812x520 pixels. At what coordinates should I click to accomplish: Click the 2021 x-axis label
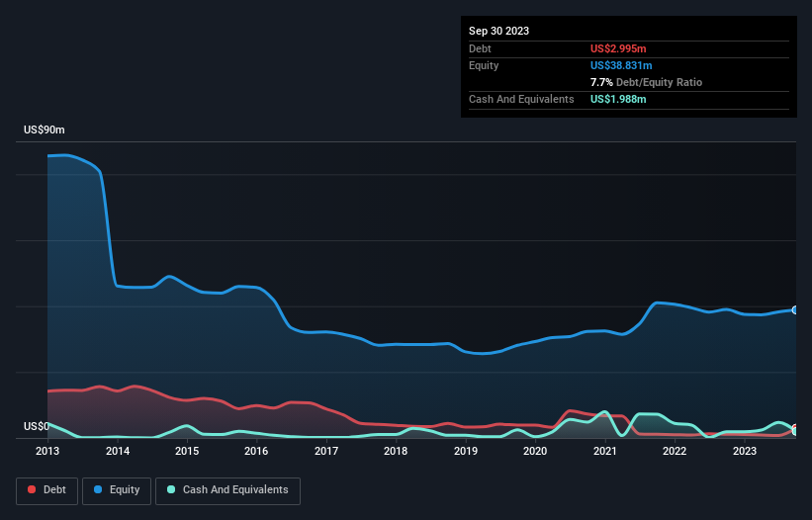click(x=605, y=451)
